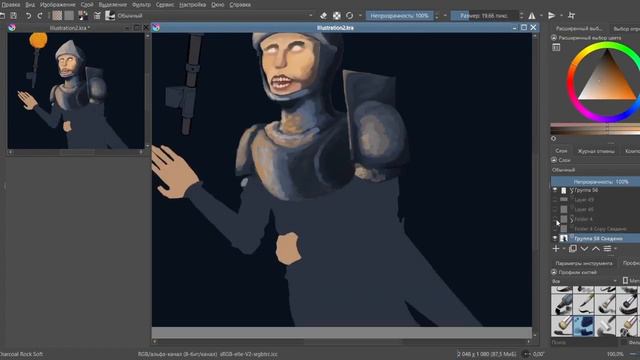Open the gradient fill chooser
This screenshot has width=640, height=360.
coord(57,16)
